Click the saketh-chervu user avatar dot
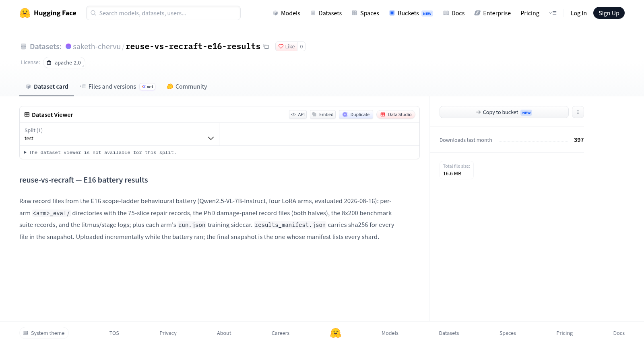This screenshot has height=347, width=644. pos(68,46)
